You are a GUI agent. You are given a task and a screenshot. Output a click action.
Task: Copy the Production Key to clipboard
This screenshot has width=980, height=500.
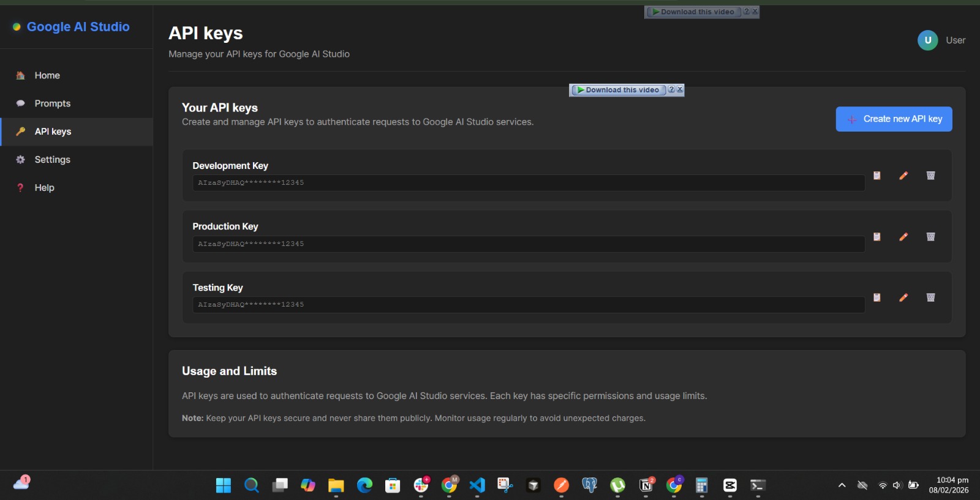(876, 237)
